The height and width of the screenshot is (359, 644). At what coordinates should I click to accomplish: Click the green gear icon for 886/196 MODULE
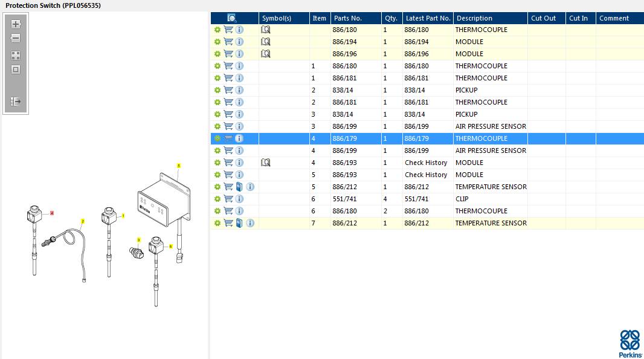click(x=217, y=54)
